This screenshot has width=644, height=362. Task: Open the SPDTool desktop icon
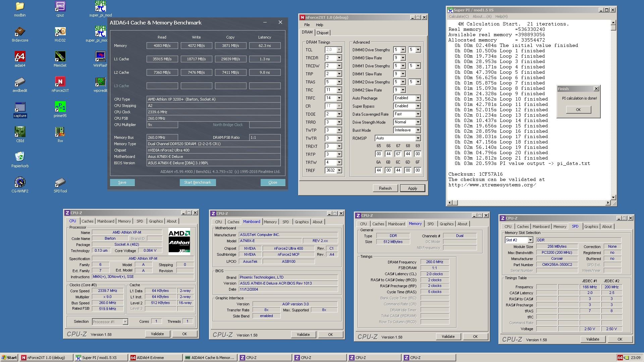click(x=60, y=185)
